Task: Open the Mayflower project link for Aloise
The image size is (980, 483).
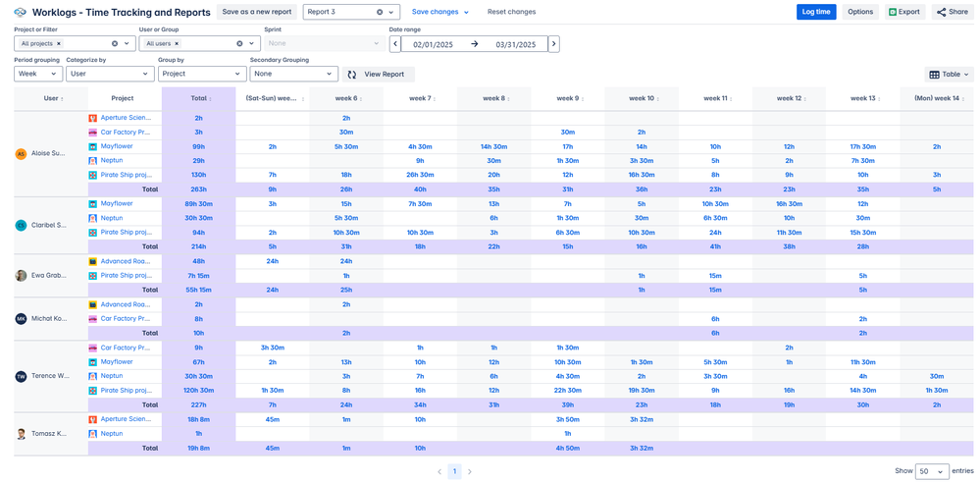Action: pyautogui.click(x=117, y=146)
